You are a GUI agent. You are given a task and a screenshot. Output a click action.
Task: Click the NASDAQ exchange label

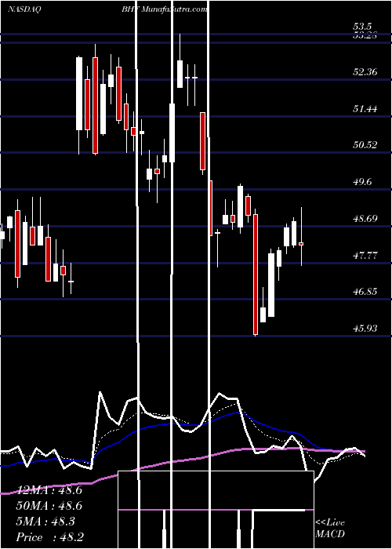[x=24, y=9]
